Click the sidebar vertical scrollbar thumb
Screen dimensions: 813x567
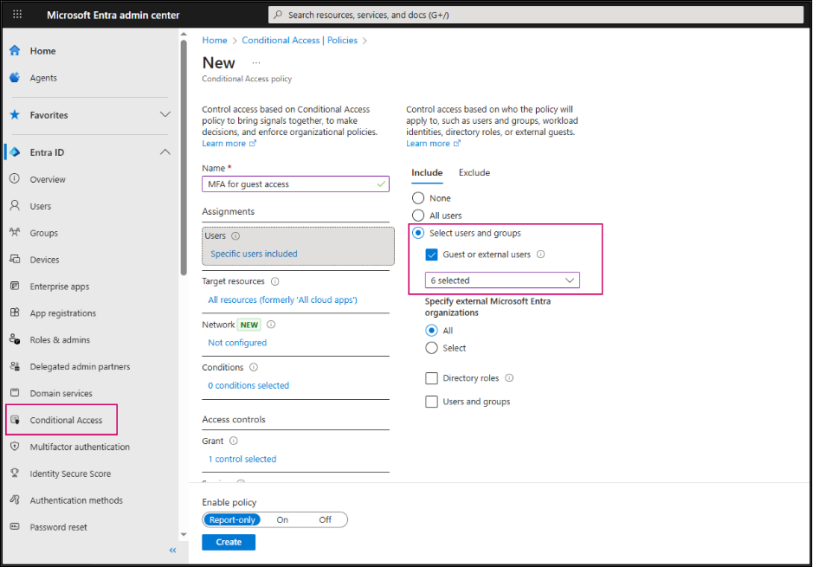coord(183,158)
